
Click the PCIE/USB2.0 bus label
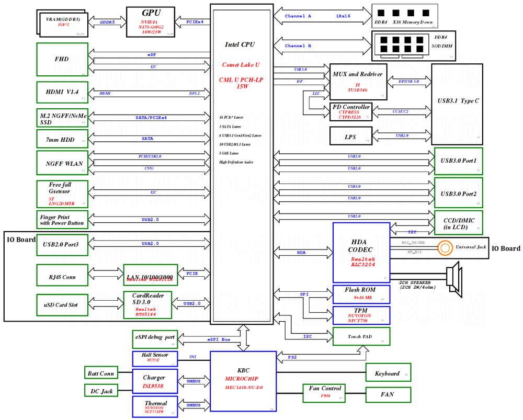pyautogui.click(x=150, y=156)
